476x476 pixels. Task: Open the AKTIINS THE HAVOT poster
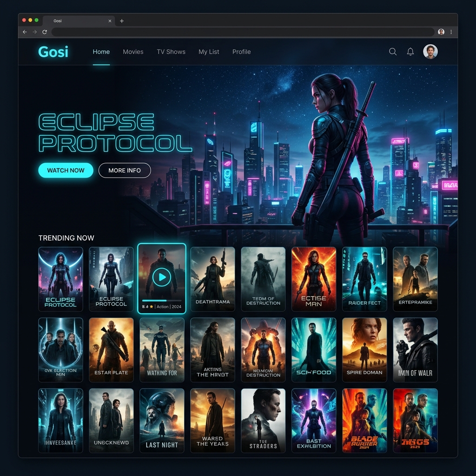click(212, 350)
